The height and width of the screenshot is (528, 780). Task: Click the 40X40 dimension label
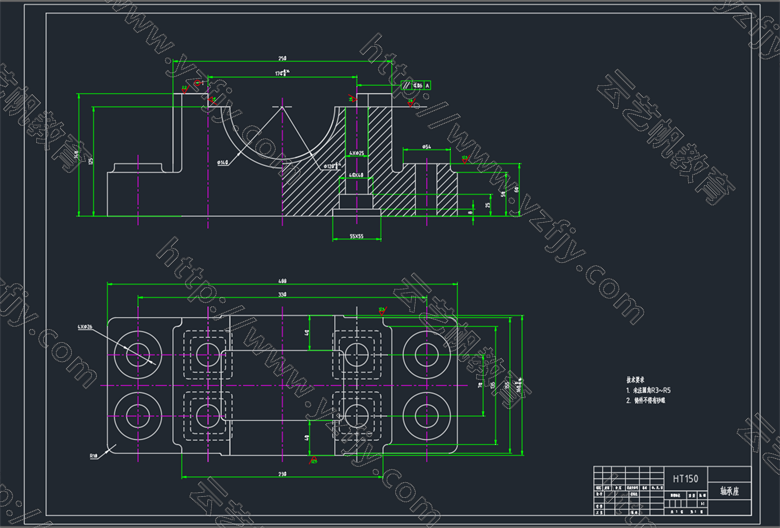(x=356, y=175)
